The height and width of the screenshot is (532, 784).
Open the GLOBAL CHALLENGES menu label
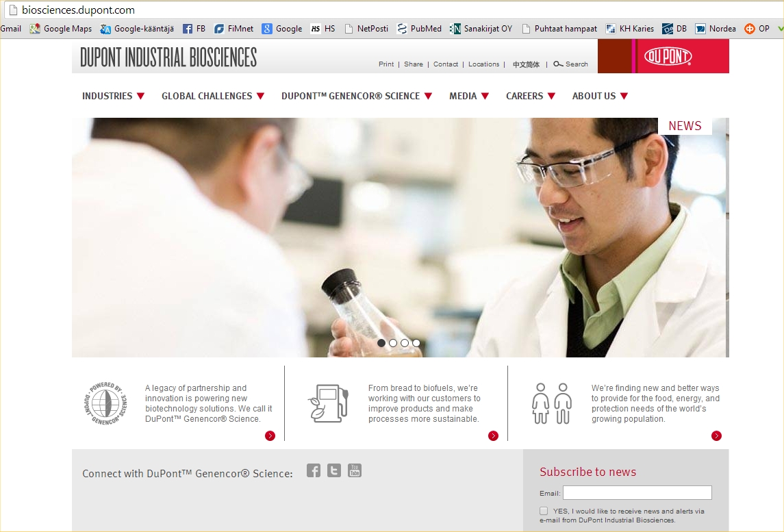pyautogui.click(x=207, y=96)
